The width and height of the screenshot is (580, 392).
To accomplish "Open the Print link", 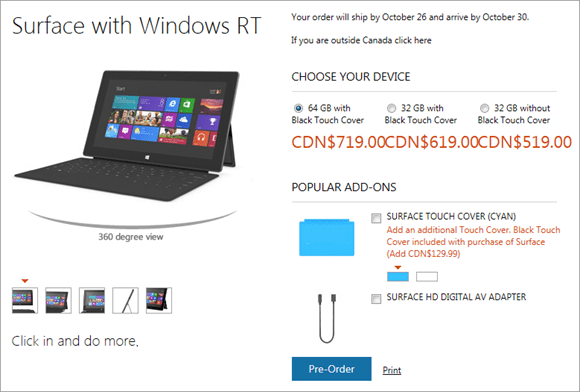I will [x=392, y=370].
